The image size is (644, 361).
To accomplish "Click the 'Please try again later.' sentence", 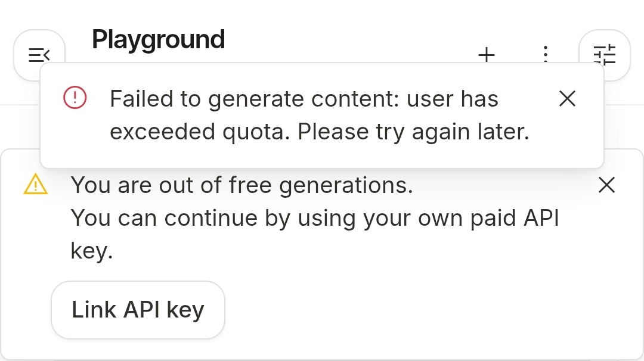I will point(413,132).
